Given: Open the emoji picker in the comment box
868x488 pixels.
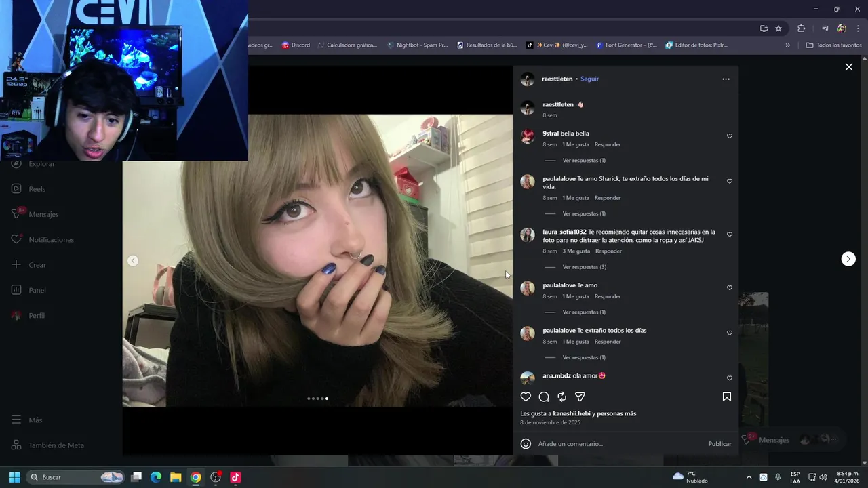Looking at the screenshot, I should point(526,444).
